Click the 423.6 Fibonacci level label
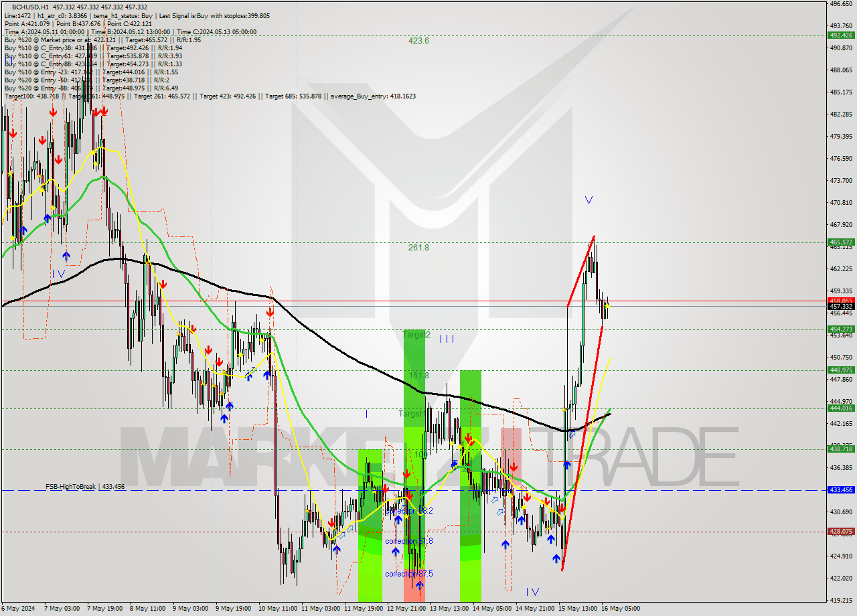 pos(418,41)
